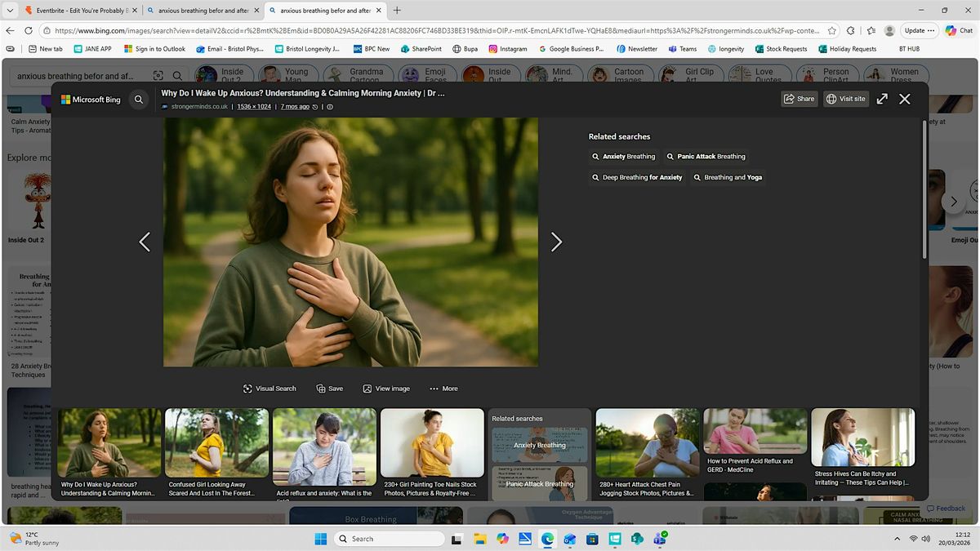
Task: Open the View image option
Action: click(367, 389)
